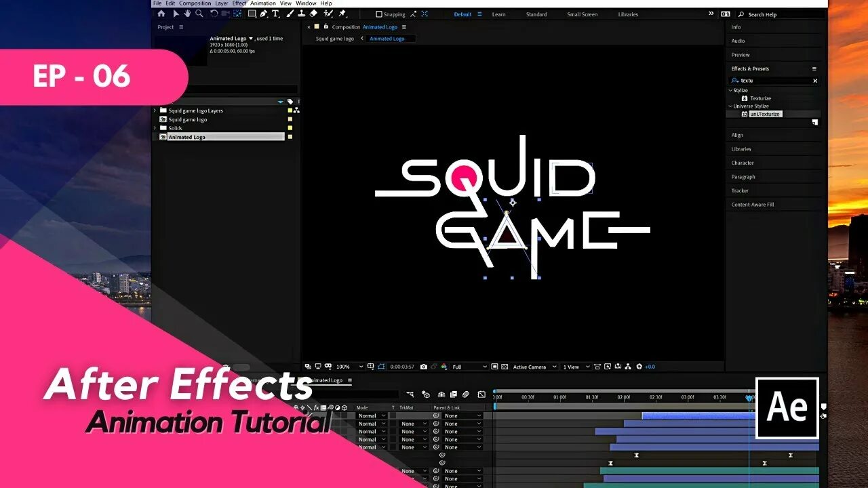Open the Full resolution dropdown
The width and height of the screenshot is (868, 488).
coord(469,367)
